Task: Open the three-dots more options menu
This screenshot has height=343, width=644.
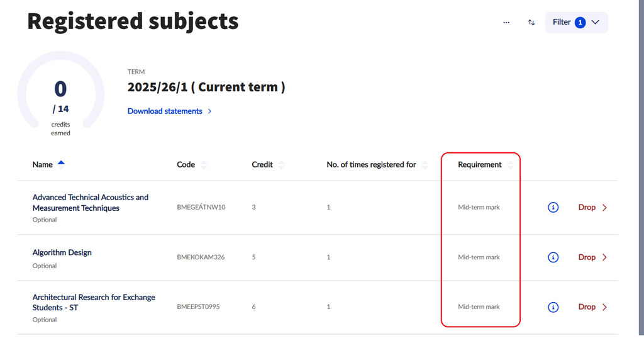Action: (506, 23)
